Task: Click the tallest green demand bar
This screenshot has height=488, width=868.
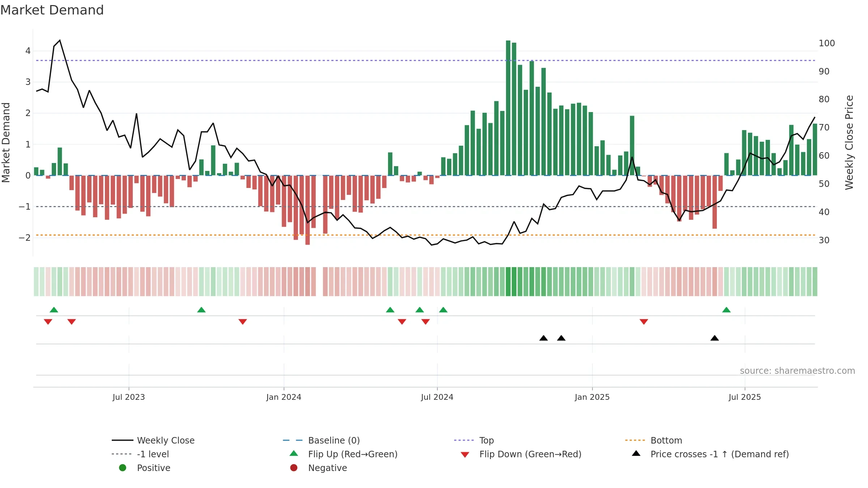Action: click(508, 108)
